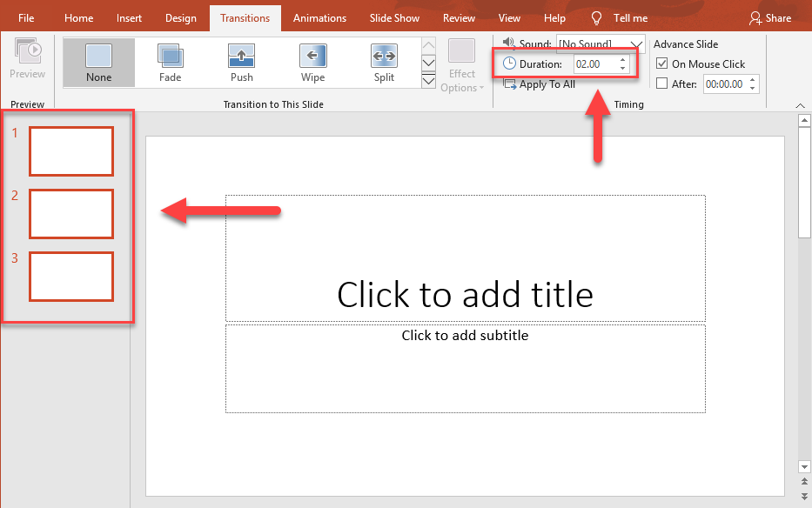Select slide 1 thumbnail
The image size is (812, 508).
pos(71,151)
